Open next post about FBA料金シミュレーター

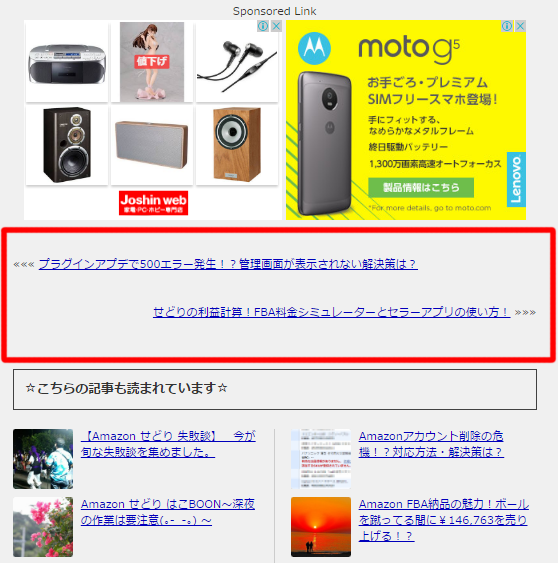(331, 312)
